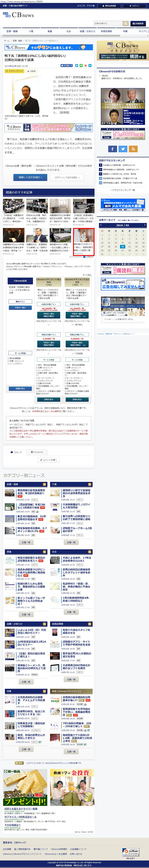The height and width of the screenshot is (868, 149).
Task: Open the RSS feed icon in the 社会 category header
Action: pos(90,552)
